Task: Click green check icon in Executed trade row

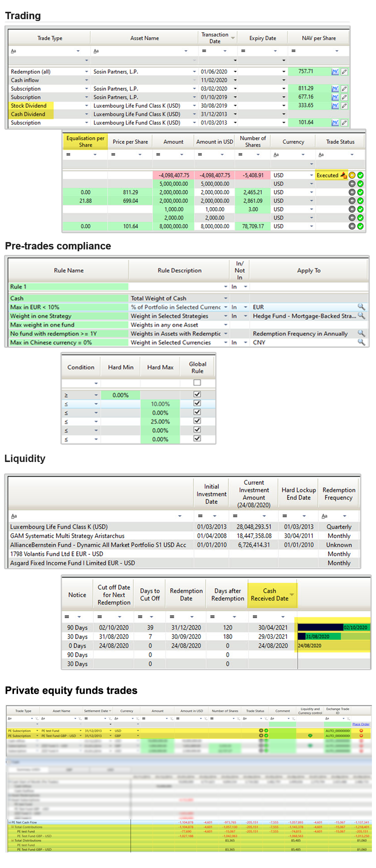Action: pyautogui.click(x=360, y=175)
